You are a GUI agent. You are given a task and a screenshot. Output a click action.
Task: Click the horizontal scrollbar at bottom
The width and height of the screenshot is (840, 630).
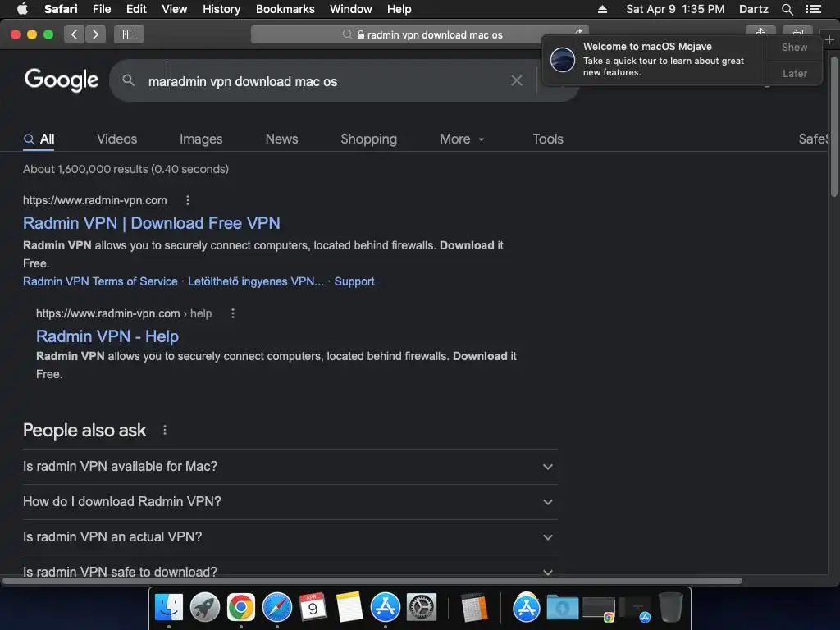(372, 581)
